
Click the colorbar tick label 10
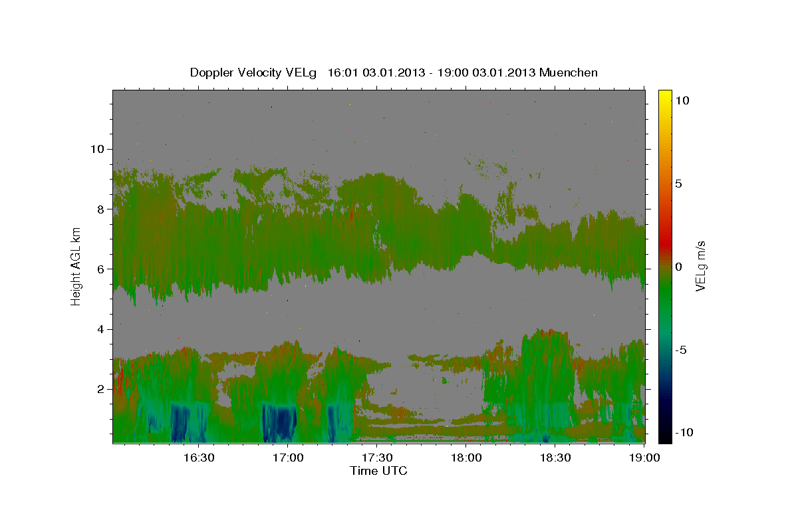tap(682, 100)
